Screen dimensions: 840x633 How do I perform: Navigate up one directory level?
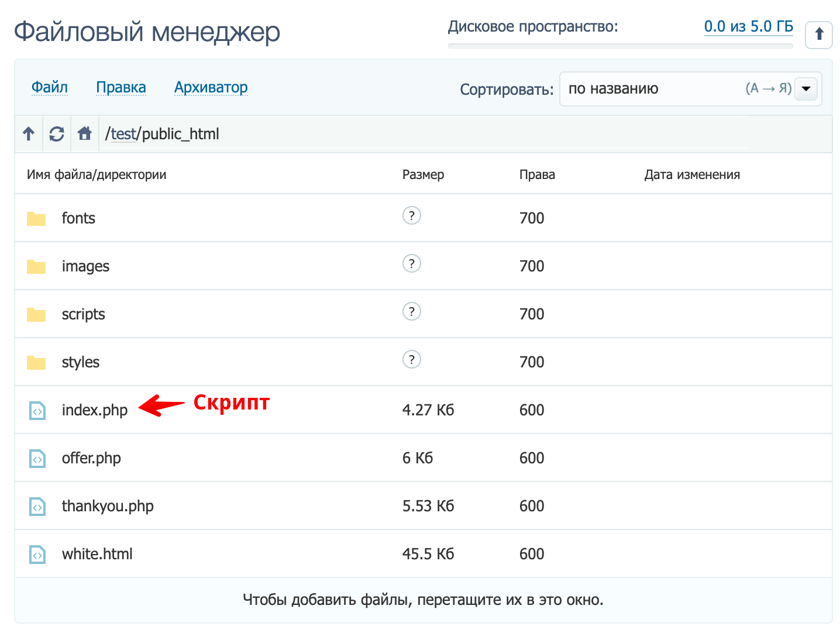tap(29, 134)
